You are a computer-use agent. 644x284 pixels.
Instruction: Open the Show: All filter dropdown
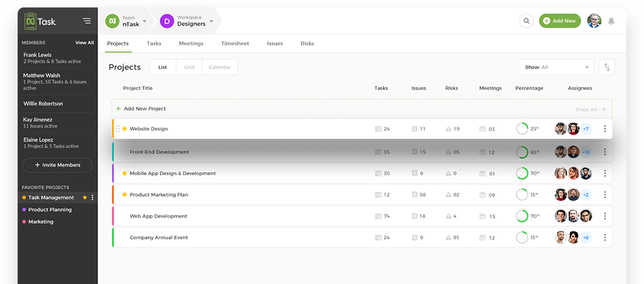click(556, 67)
